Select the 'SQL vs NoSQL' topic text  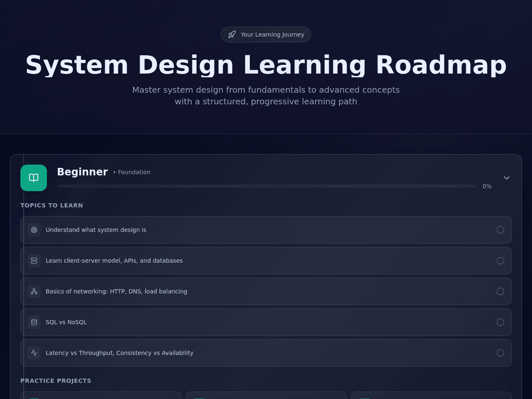[66, 322]
